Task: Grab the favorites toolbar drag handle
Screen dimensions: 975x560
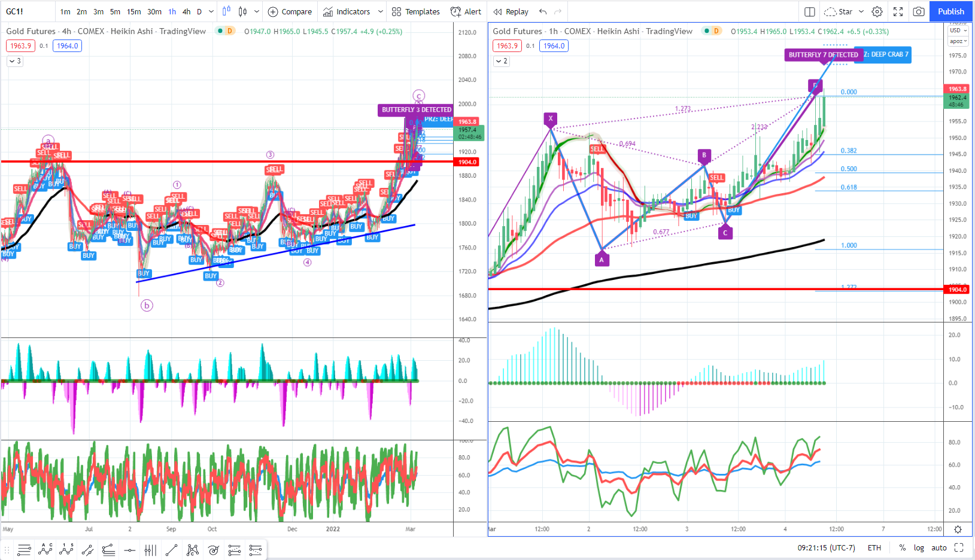Action: 8,550
